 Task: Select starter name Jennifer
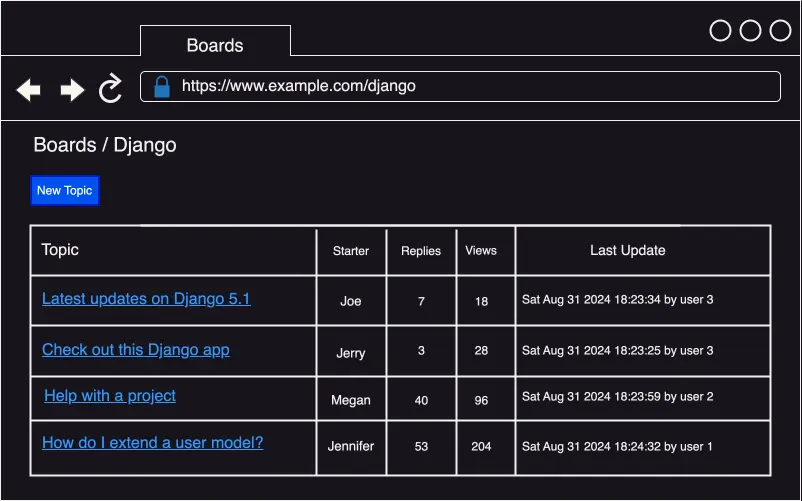click(x=351, y=446)
